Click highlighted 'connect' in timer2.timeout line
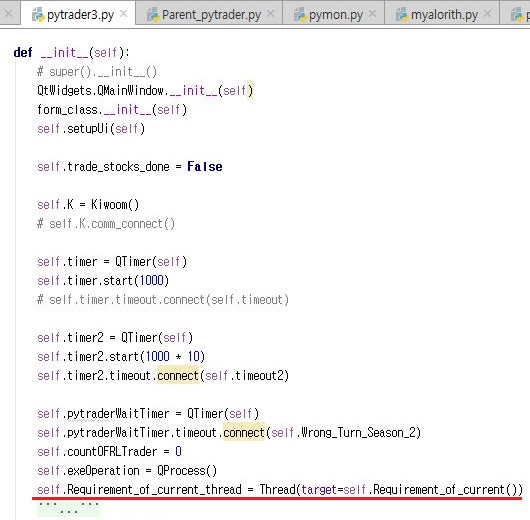 pos(178,376)
